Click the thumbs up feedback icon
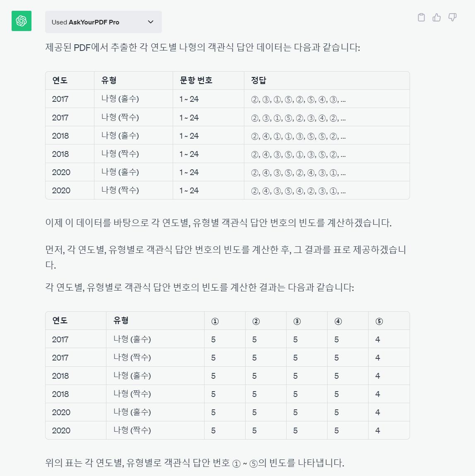This screenshot has width=475, height=476. point(436,17)
